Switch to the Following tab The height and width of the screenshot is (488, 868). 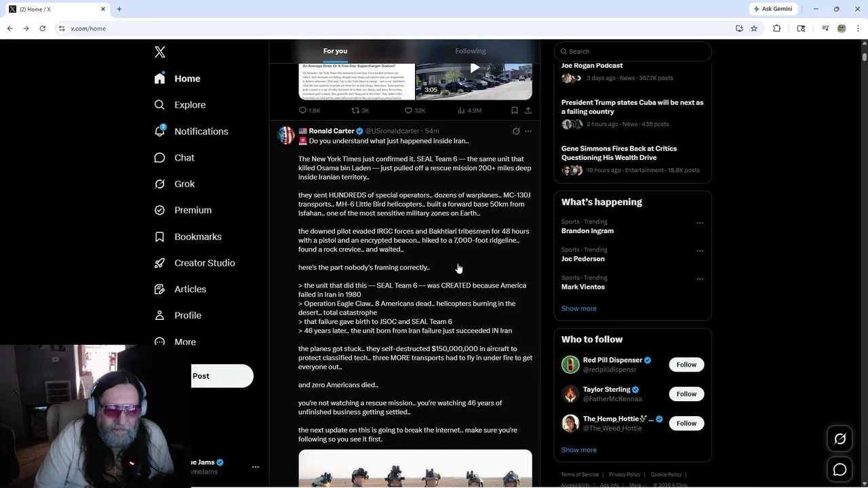[x=470, y=51]
